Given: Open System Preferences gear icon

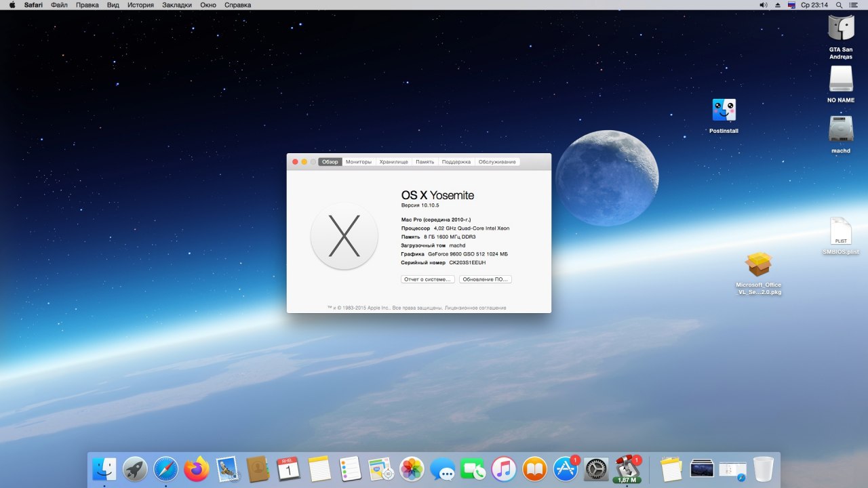Looking at the screenshot, I should click(596, 468).
